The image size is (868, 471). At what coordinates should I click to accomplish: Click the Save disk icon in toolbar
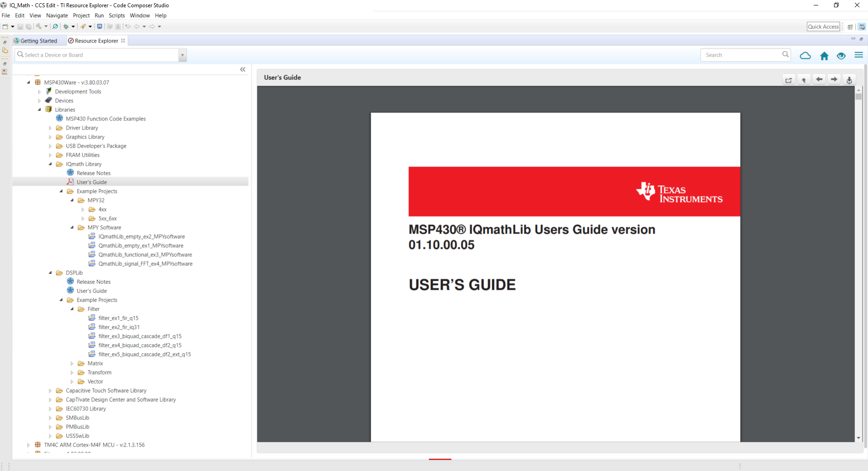(20, 27)
